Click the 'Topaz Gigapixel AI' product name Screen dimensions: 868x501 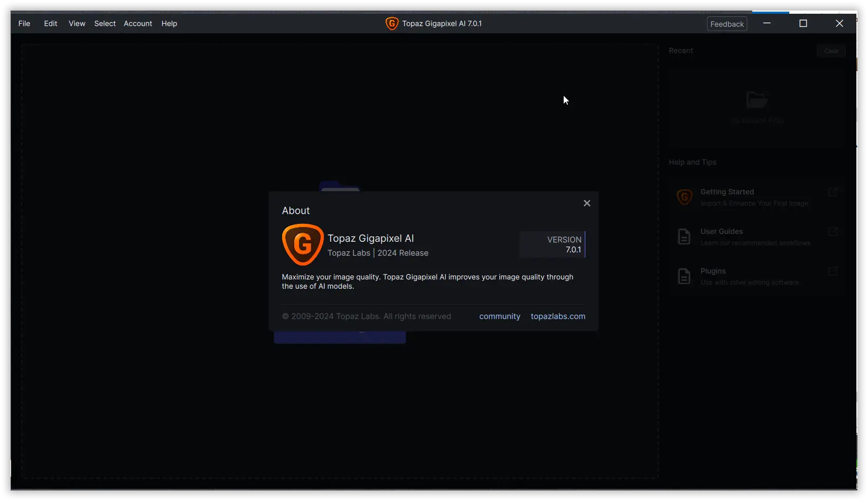pos(370,238)
